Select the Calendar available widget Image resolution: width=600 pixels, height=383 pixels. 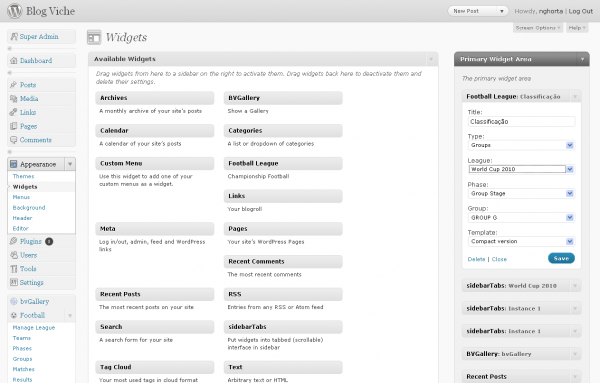tap(155, 130)
